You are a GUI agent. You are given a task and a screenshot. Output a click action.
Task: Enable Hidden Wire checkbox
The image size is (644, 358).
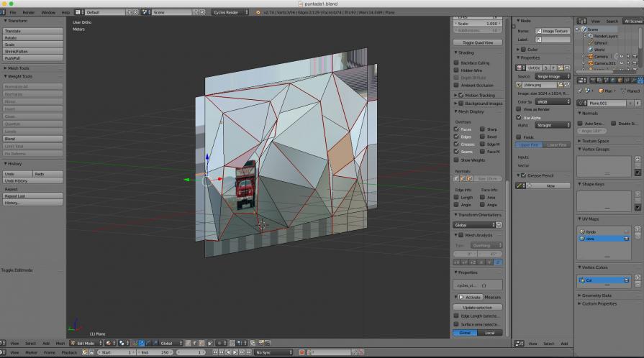tap(456, 70)
